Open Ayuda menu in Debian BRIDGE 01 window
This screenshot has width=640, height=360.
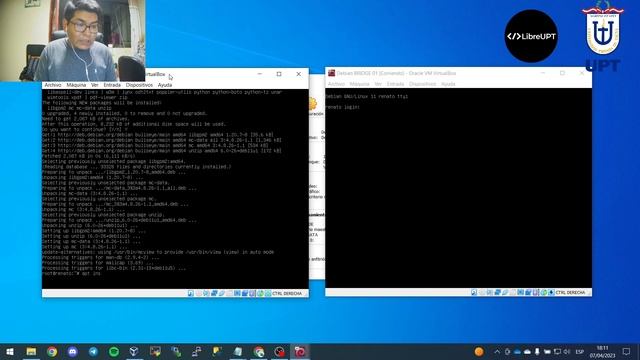click(x=448, y=84)
